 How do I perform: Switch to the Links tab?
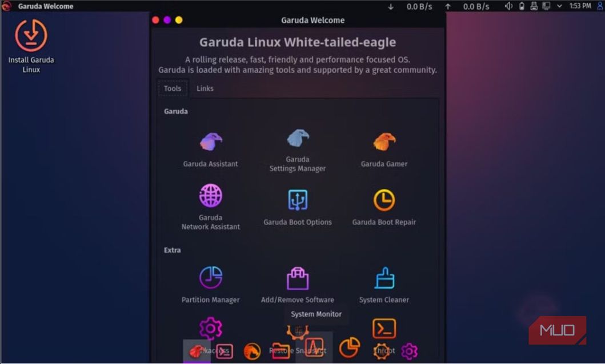click(205, 88)
